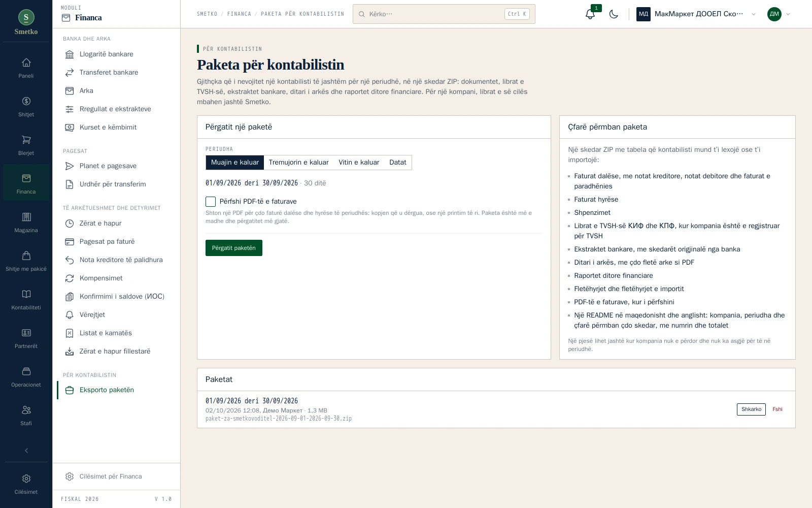This screenshot has width=812, height=508.
Task: Click the Financa breadcrumb
Action: click(239, 14)
